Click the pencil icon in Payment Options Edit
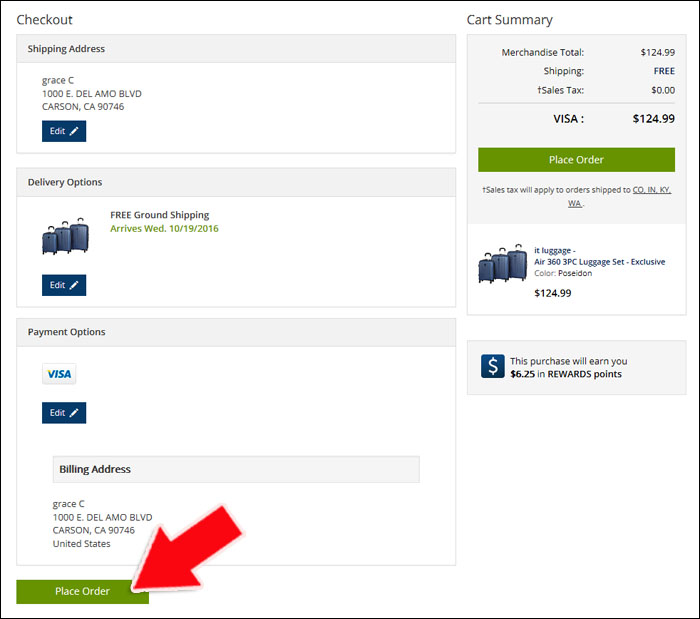Viewport: 700px width, 619px height. pyautogui.click(x=74, y=413)
